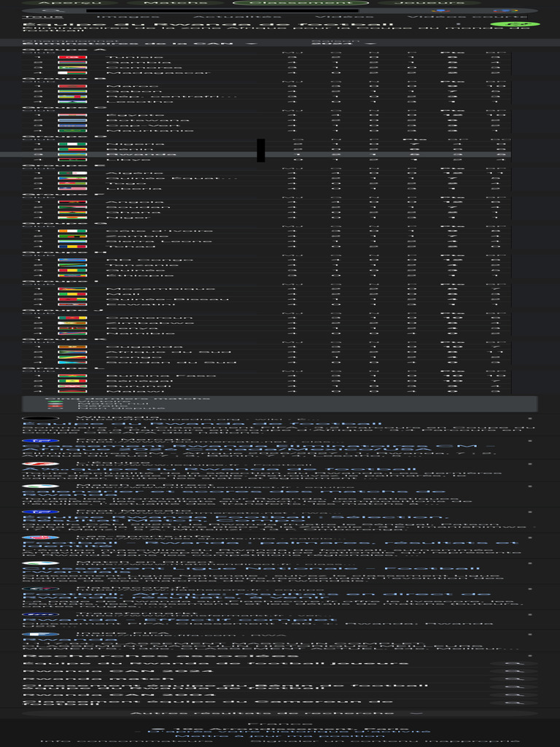Click search icon beside 'Rwanda match'
The height and width of the screenshot is (747, 560).
pyautogui.click(x=514, y=679)
